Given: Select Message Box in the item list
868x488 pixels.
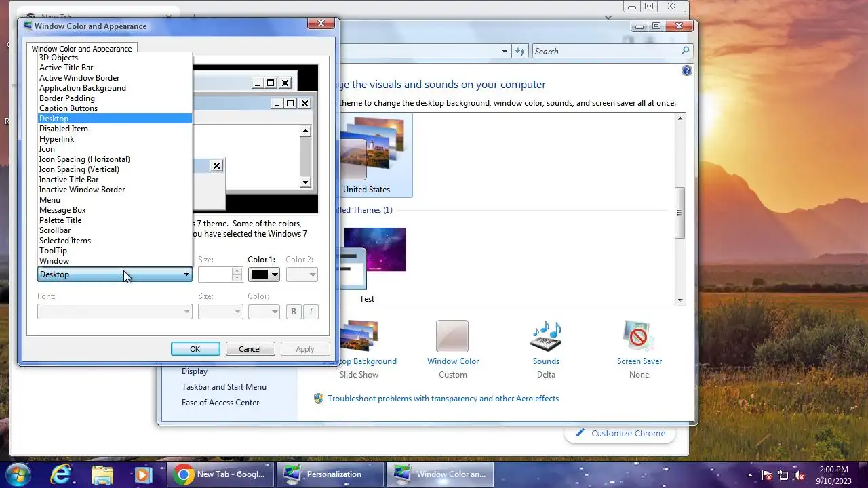Looking at the screenshot, I should (115, 210).
